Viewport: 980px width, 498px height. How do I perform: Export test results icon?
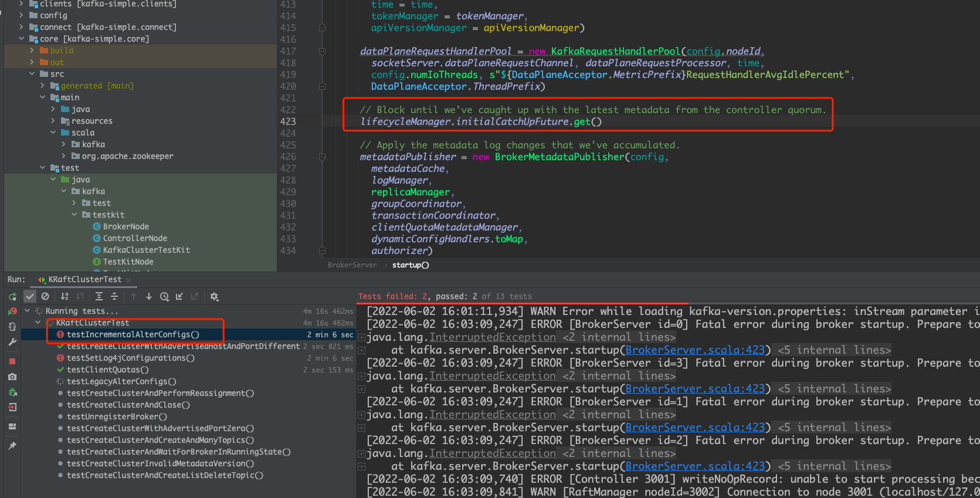point(195,297)
